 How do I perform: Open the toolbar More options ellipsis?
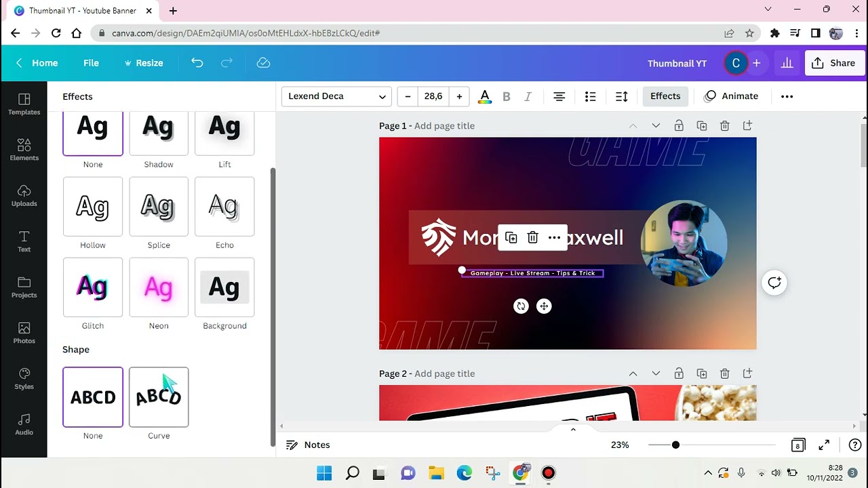pyautogui.click(x=787, y=96)
